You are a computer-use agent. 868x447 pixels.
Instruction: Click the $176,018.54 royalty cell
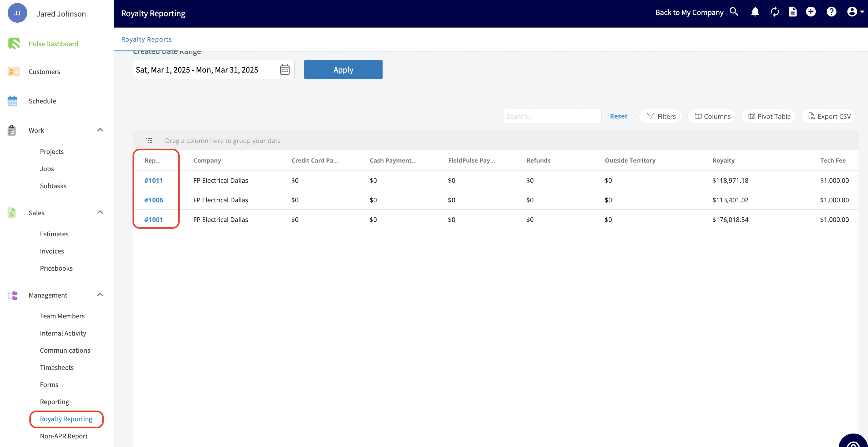730,220
